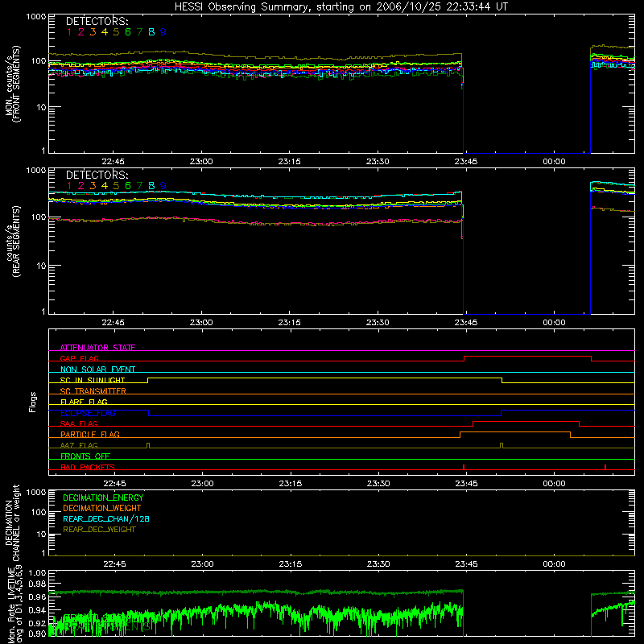The image size is (644, 644).
Task: Click the NON_SOLAR_EVENT flag label
Action: click(x=97, y=369)
